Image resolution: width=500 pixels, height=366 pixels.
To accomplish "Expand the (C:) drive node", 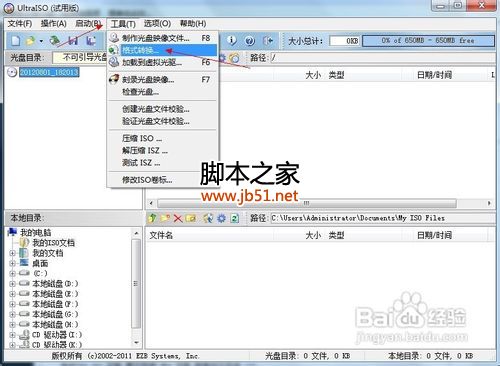I will tap(12, 274).
